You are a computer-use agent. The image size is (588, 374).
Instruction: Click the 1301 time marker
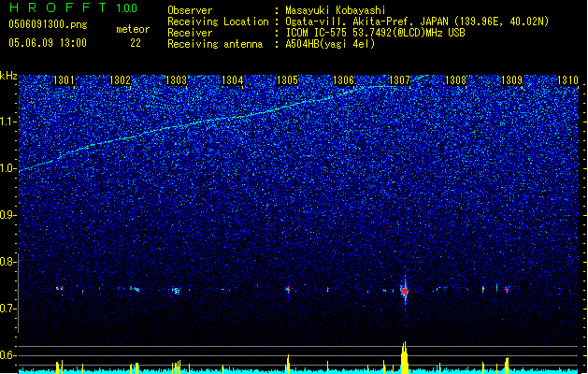pyautogui.click(x=64, y=80)
